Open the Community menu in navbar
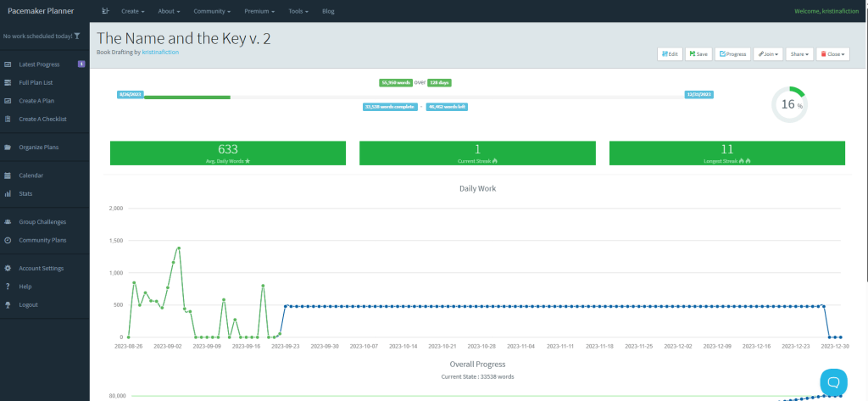This screenshot has height=401, width=868. pos(212,11)
